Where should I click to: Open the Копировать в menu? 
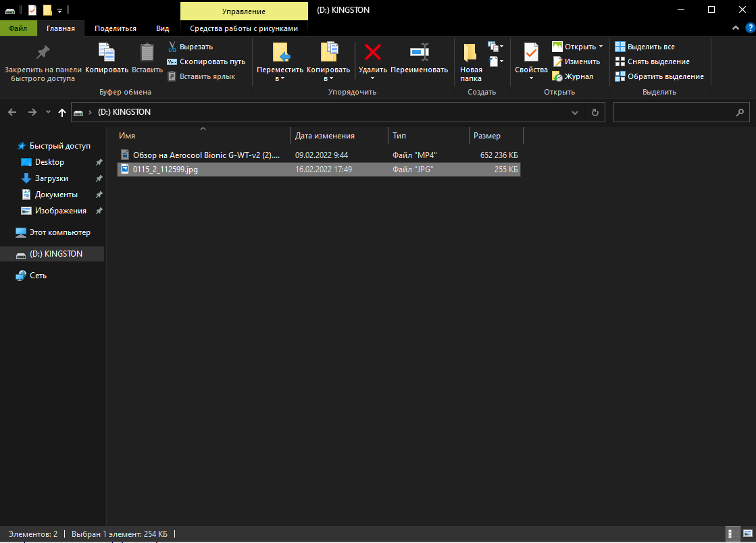(328, 62)
